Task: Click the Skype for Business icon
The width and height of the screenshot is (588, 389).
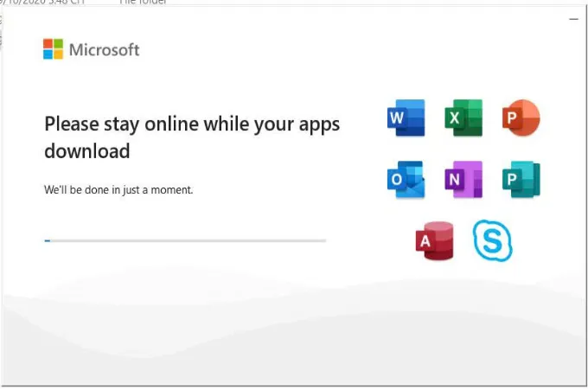Action: pyautogui.click(x=492, y=240)
